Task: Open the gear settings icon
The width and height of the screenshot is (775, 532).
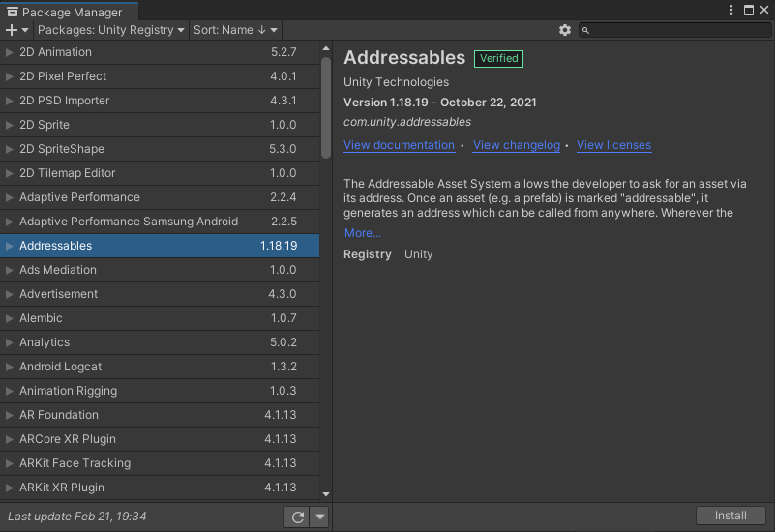Action: point(565,30)
